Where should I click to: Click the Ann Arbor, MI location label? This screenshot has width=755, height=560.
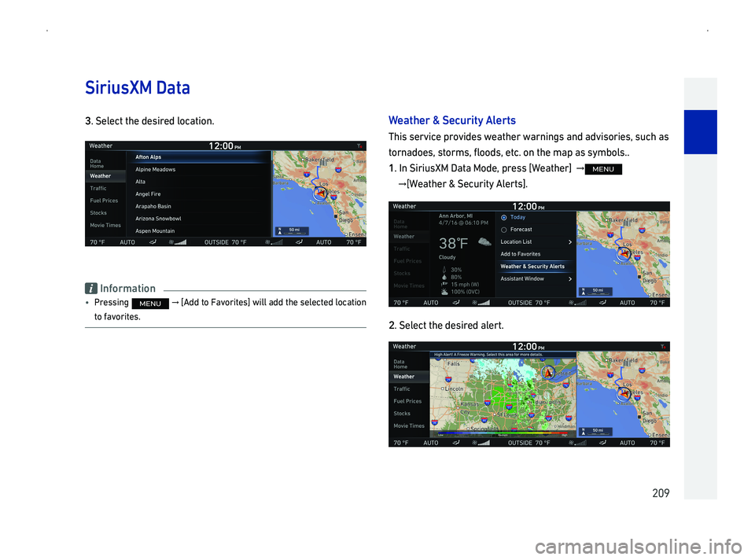click(x=456, y=216)
